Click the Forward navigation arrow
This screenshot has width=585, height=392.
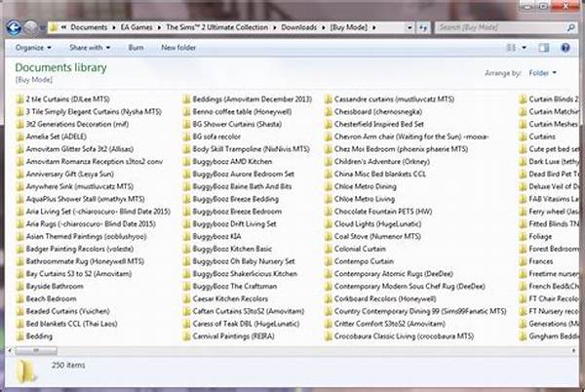[x=31, y=27]
